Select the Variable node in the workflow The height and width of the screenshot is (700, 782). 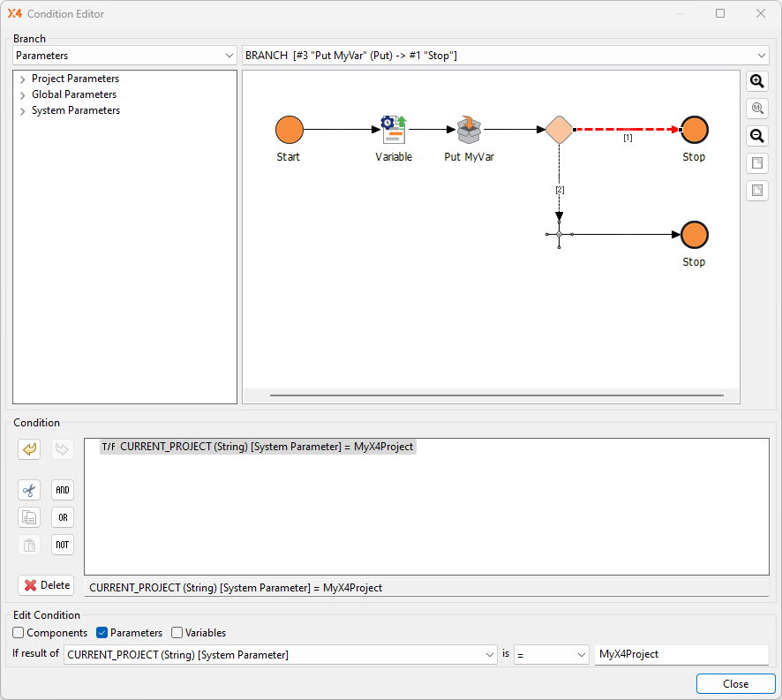pyautogui.click(x=394, y=130)
